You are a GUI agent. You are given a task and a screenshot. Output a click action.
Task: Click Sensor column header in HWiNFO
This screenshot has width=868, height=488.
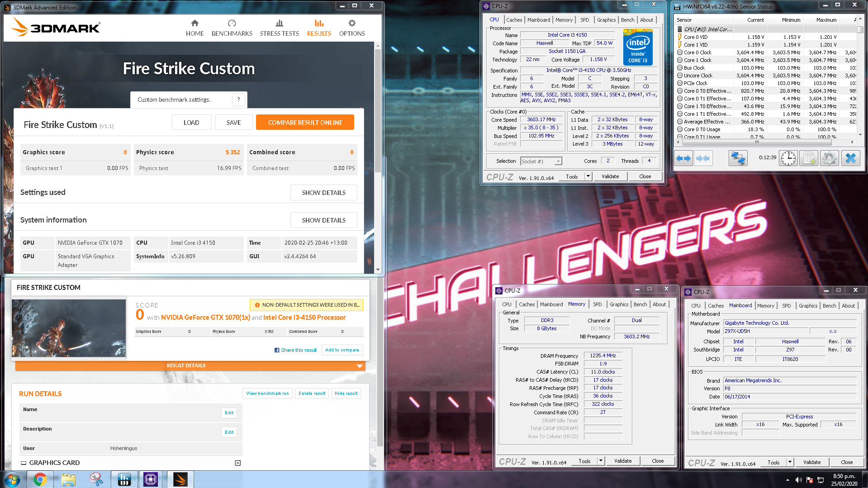[703, 20]
